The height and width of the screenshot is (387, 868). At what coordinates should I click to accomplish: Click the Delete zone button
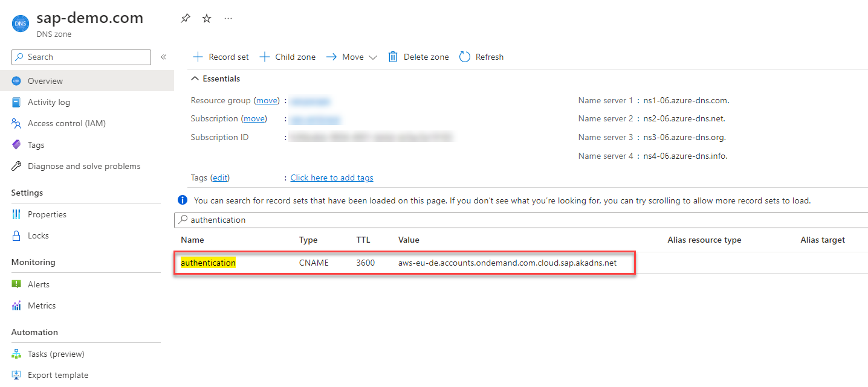(418, 57)
